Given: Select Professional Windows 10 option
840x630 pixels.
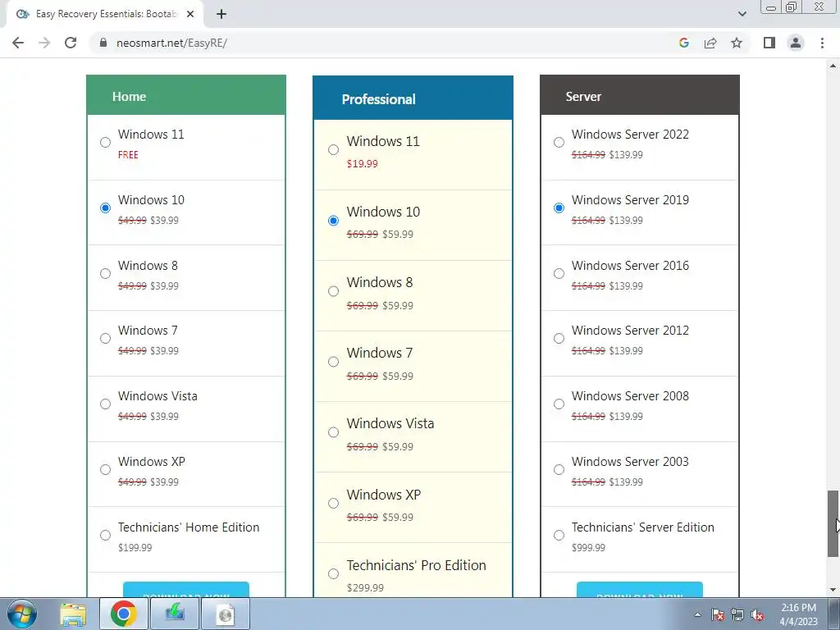Looking at the screenshot, I should pos(333,220).
